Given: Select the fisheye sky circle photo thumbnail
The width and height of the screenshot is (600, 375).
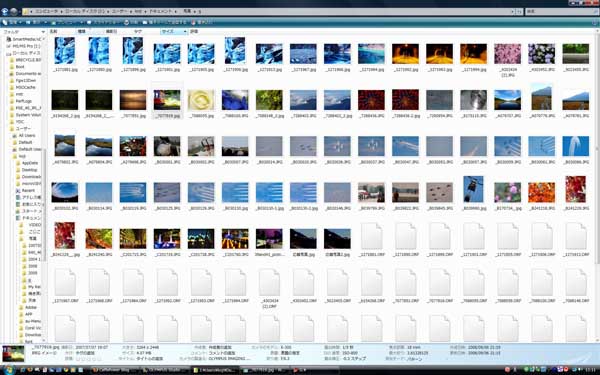Looking at the screenshot, I should pyautogui.click(x=65, y=193).
